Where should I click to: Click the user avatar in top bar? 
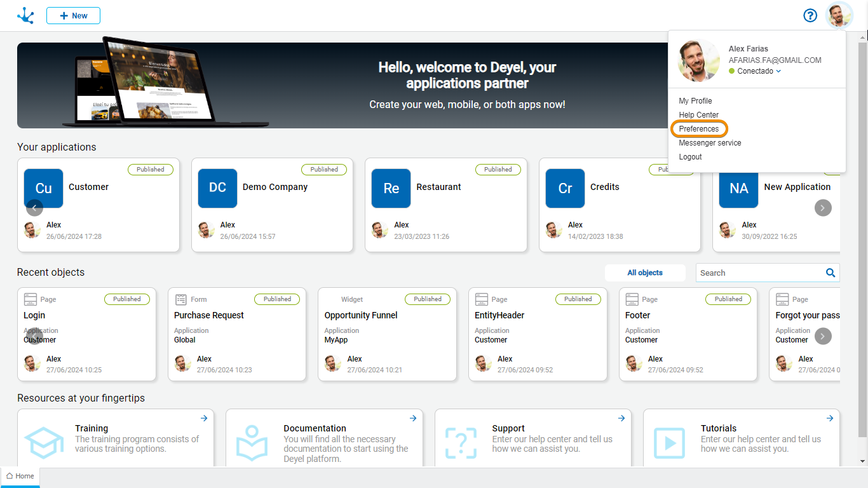click(839, 16)
